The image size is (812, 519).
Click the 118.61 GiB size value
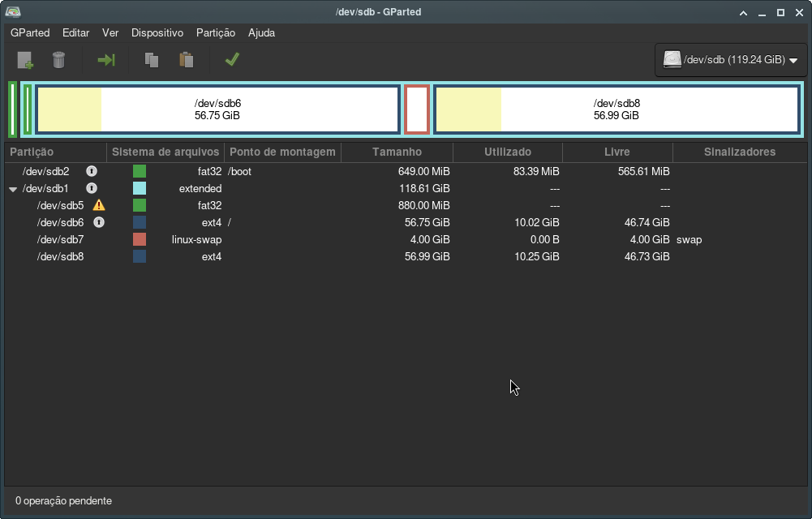click(x=424, y=188)
